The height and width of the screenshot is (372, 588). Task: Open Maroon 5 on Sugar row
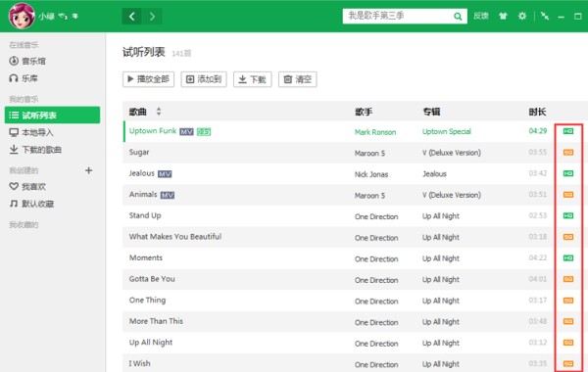tap(369, 153)
